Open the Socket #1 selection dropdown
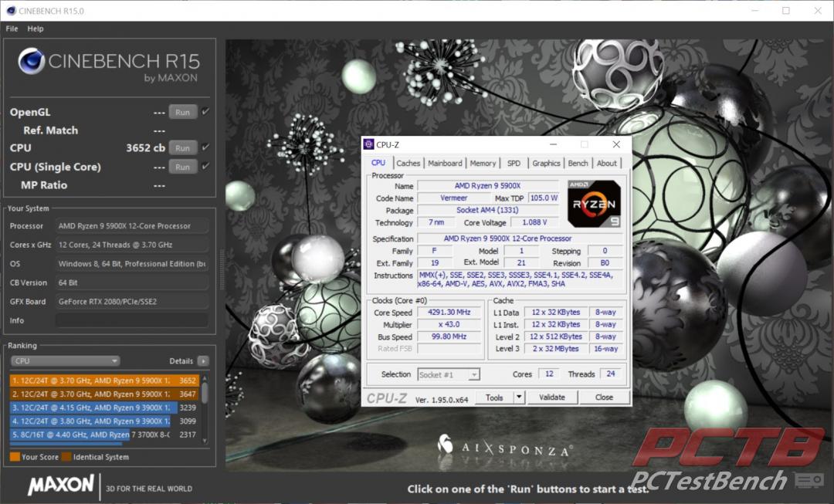This screenshot has width=834, height=504. tap(449, 375)
